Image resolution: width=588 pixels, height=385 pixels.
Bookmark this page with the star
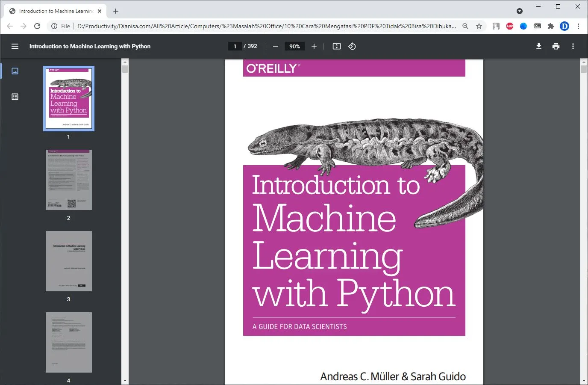(x=479, y=26)
